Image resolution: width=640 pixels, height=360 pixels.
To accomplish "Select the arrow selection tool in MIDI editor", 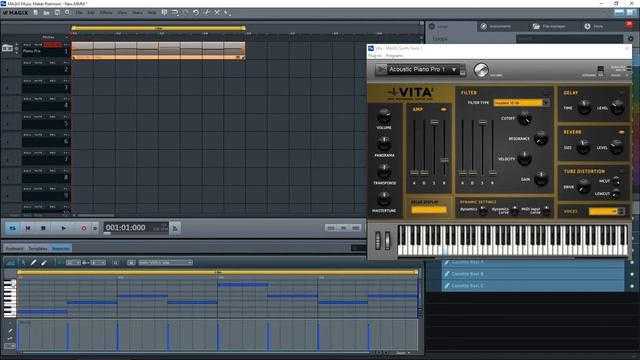I will [24, 262].
